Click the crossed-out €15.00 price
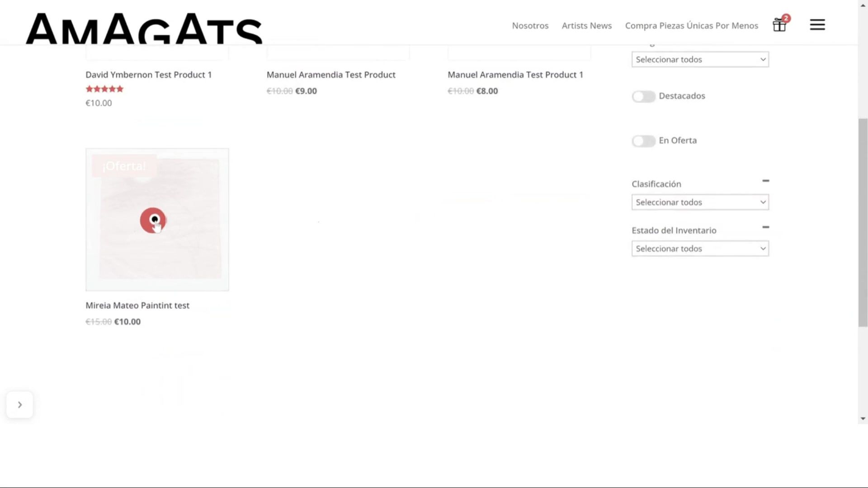 tap(99, 322)
